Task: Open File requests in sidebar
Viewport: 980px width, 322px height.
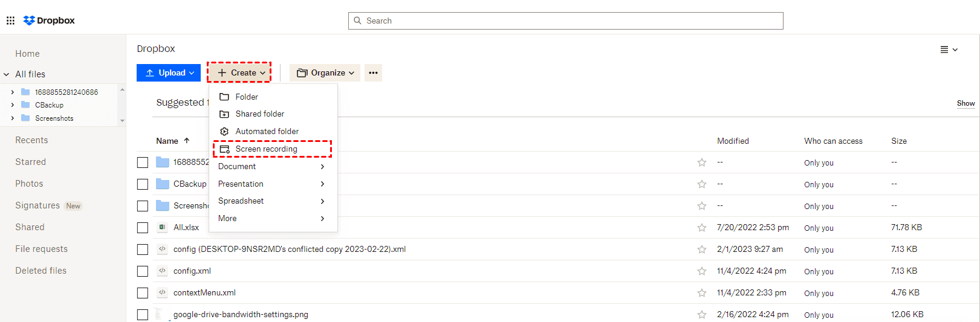Action: click(x=41, y=249)
